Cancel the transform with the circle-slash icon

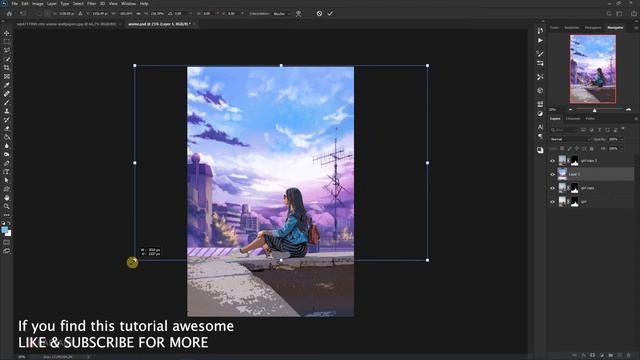tap(319, 13)
